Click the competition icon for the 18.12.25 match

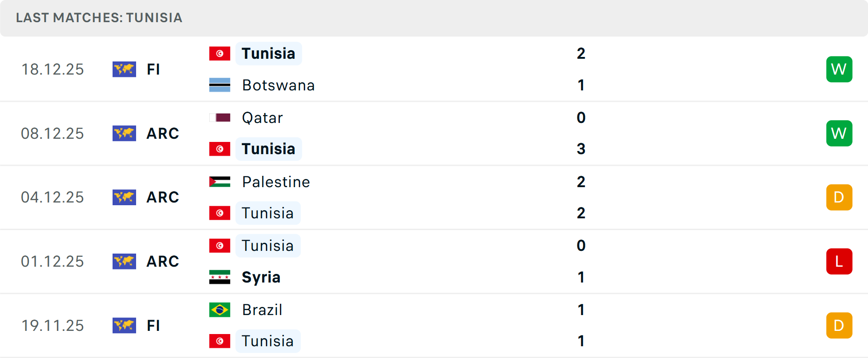124,69
